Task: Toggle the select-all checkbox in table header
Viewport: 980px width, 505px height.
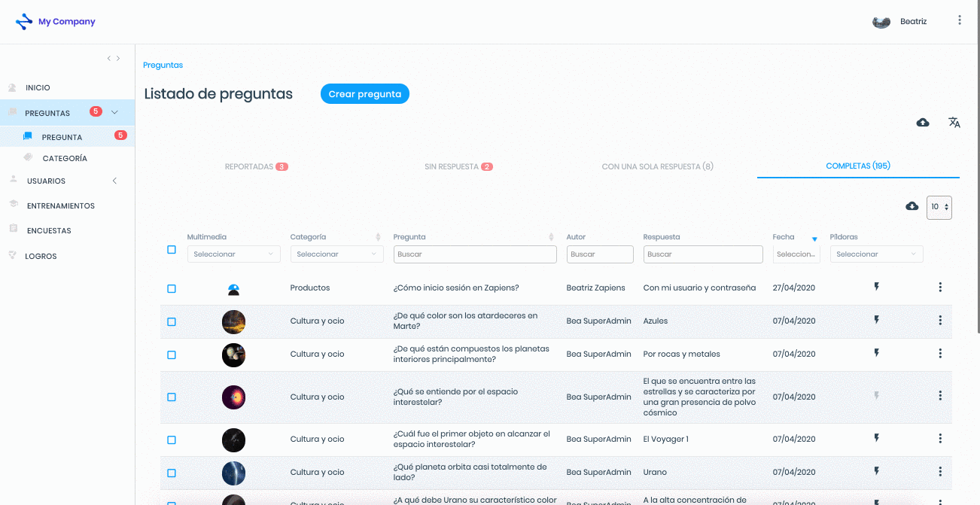Action: pyautogui.click(x=172, y=250)
